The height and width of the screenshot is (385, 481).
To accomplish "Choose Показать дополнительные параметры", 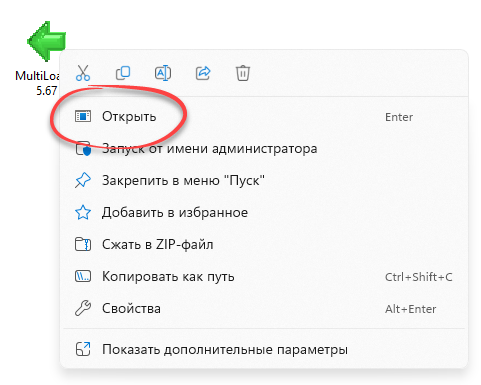I will point(264,349).
